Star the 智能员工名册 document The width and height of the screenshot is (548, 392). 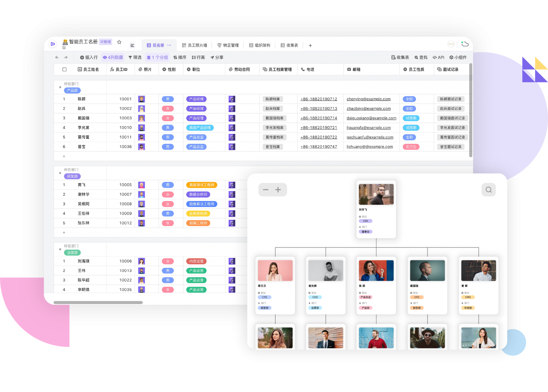pyautogui.click(x=119, y=42)
